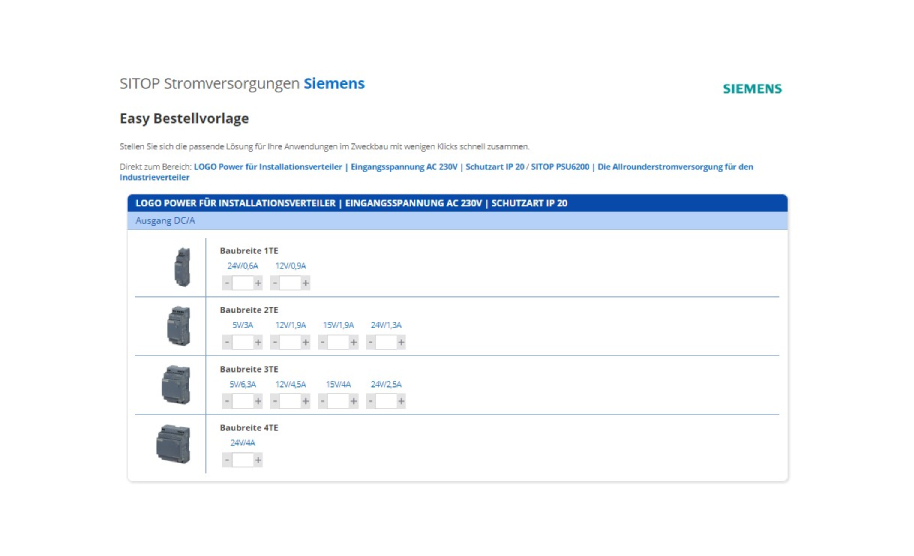
Task: Focus the 12V/4,5A quantity field in Baubreite 3TE
Action: pos(290,401)
